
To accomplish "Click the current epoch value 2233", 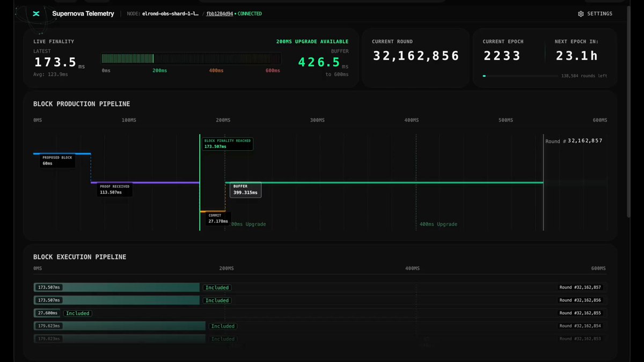I will tap(502, 56).
